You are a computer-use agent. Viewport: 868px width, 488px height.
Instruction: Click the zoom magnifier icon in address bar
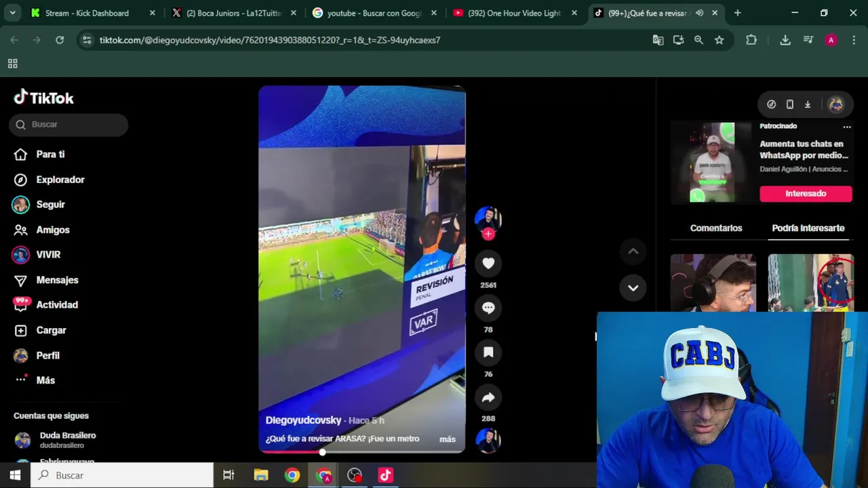coord(698,40)
